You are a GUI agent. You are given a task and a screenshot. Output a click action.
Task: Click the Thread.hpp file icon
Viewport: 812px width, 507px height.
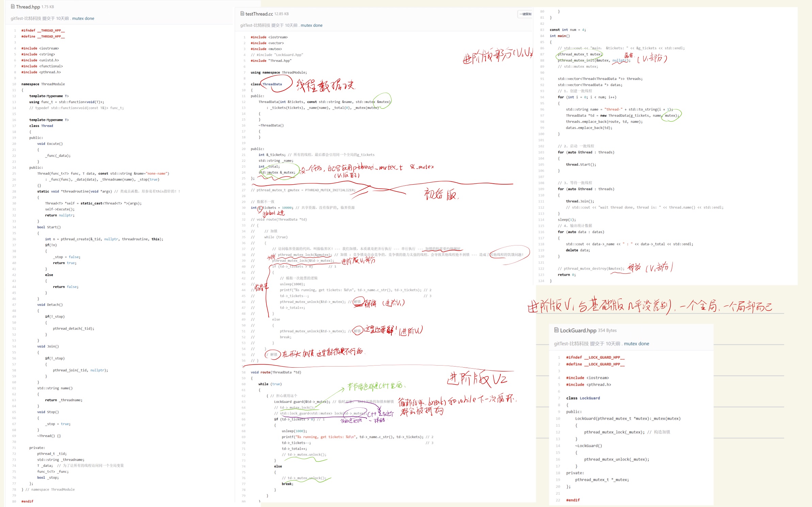13,6
